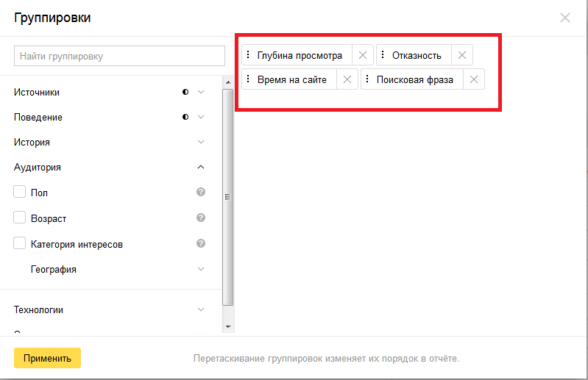Select the История category label
588x380 pixels.
pos(32,143)
